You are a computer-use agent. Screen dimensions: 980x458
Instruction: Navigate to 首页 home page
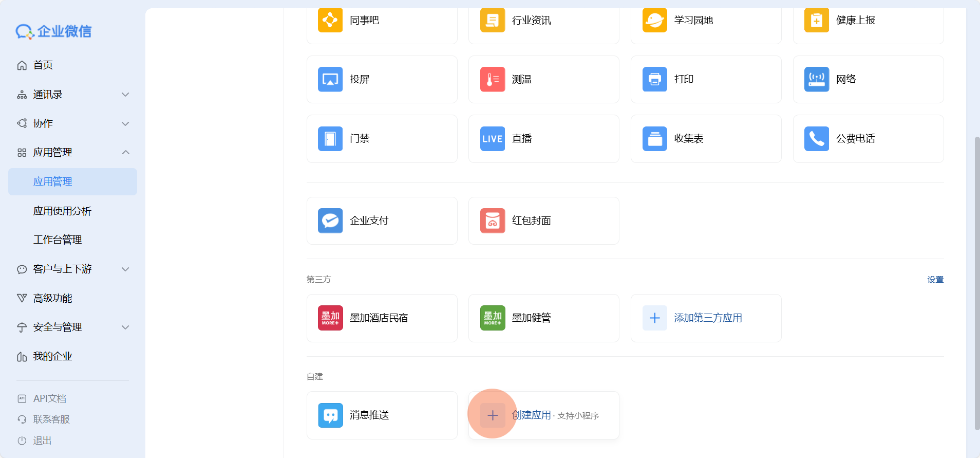point(43,65)
